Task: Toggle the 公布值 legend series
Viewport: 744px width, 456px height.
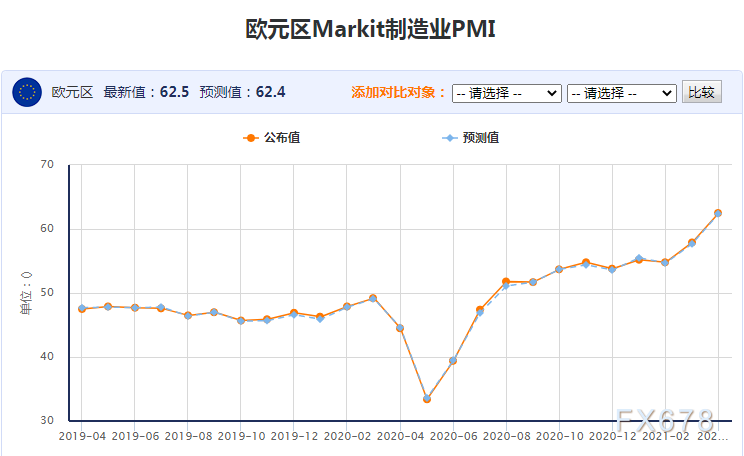Action: click(x=272, y=138)
